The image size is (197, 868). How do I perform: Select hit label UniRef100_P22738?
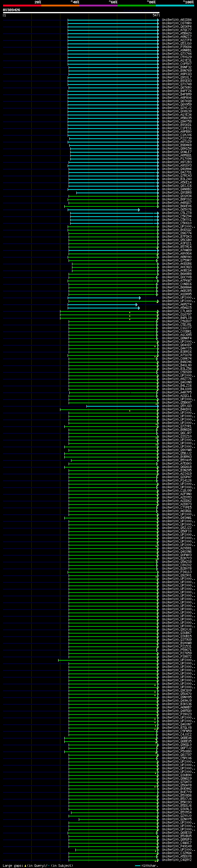176,139
